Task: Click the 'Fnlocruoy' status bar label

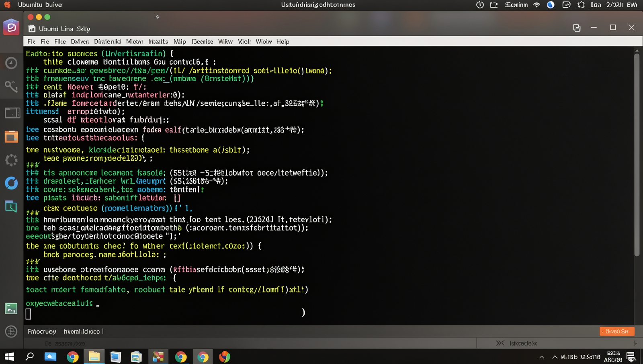Action: [x=42, y=331]
